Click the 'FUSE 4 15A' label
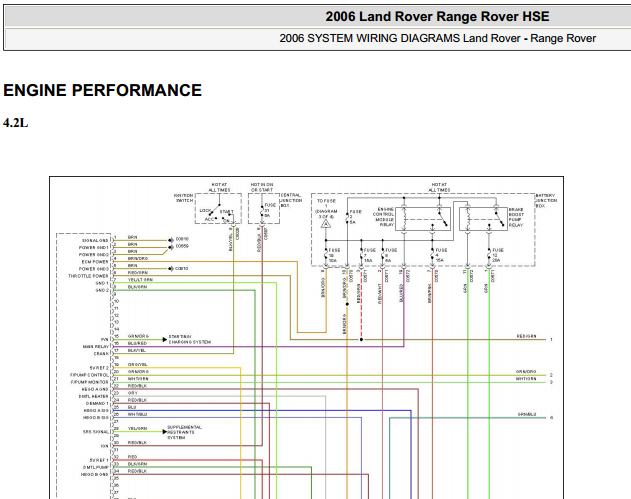Viewport: 631px width, 499px height. pyautogui.click(x=441, y=255)
